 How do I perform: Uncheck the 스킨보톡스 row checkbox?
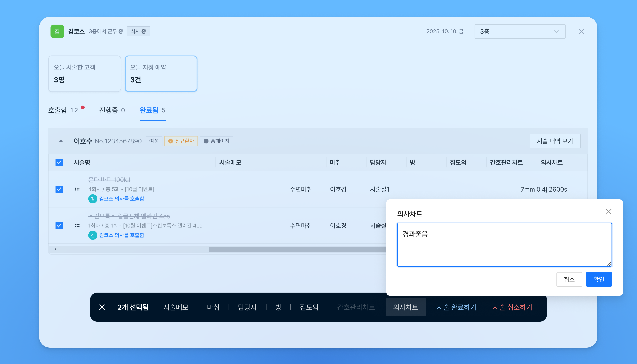click(x=59, y=226)
